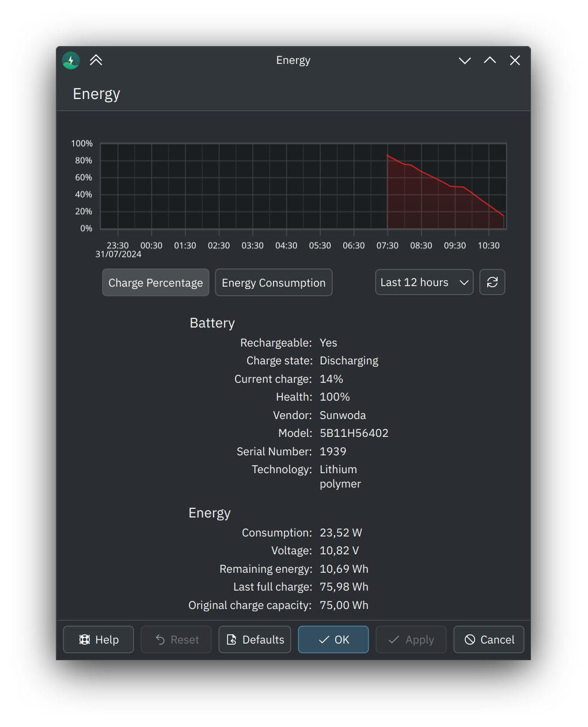Image resolution: width=588 pixels, height=727 pixels.
Task: Click the Apply button
Action: click(411, 640)
